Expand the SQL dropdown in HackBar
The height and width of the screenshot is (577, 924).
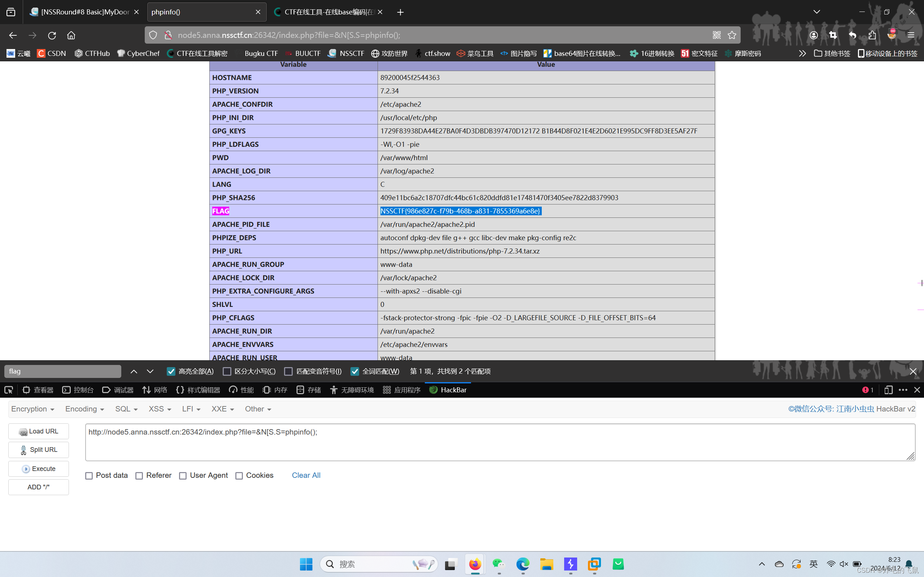tap(126, 409)
